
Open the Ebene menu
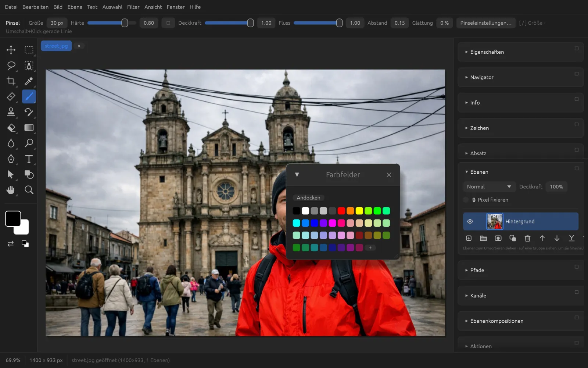tap(75, 7)
